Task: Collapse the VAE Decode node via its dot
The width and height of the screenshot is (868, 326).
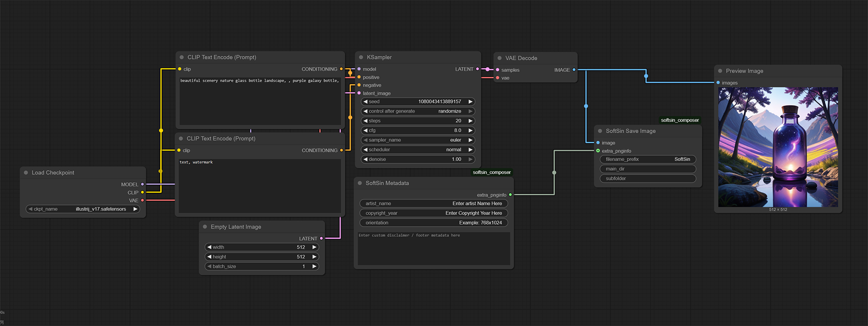Action: point(500,58)
